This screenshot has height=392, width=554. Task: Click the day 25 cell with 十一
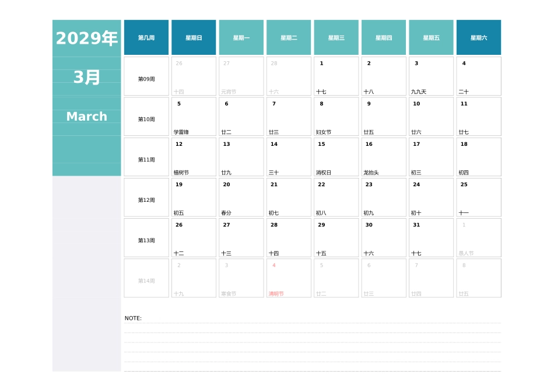tap(479, 197)
